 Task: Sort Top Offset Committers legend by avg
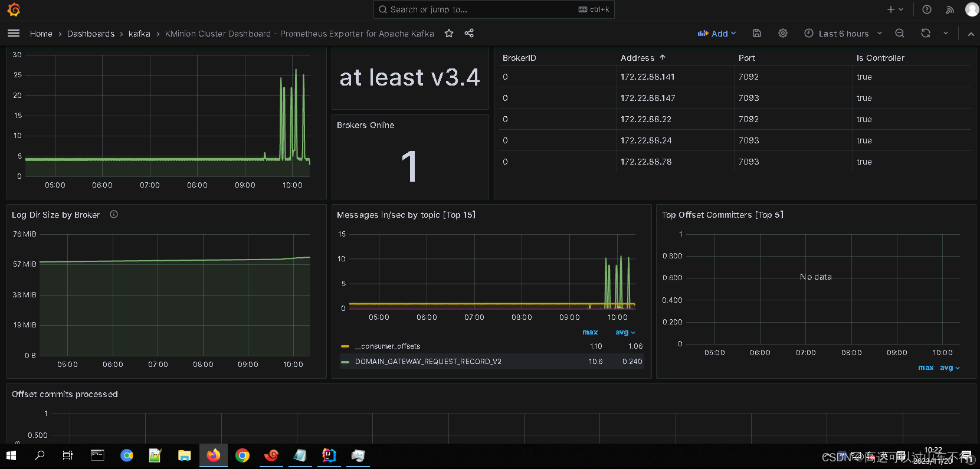(x=950, y=368)
